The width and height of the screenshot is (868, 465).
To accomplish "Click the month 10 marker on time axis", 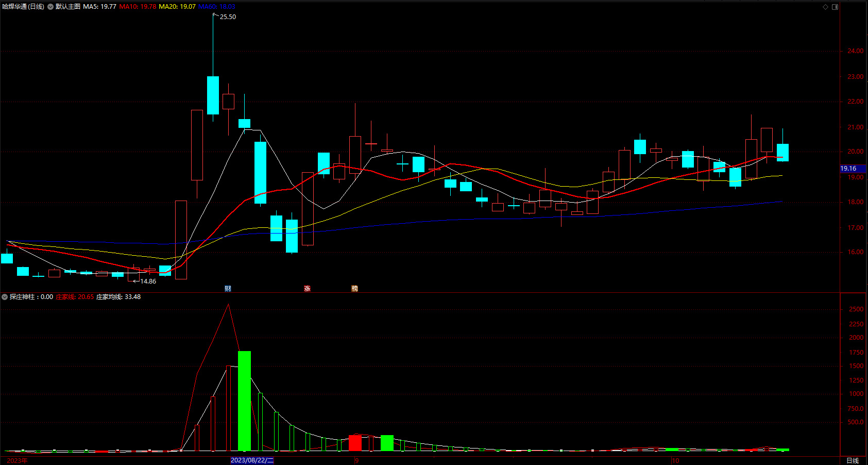I will pos(675,460).
